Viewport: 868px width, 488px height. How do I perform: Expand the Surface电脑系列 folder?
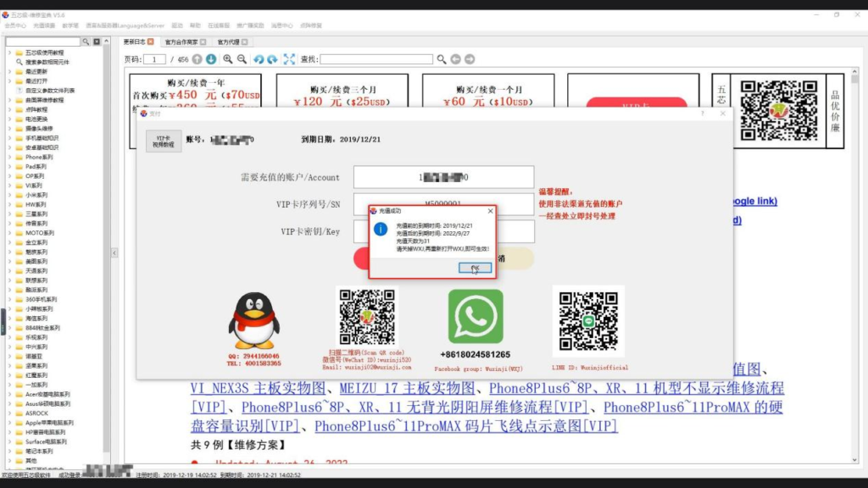(x=9, y=441)
